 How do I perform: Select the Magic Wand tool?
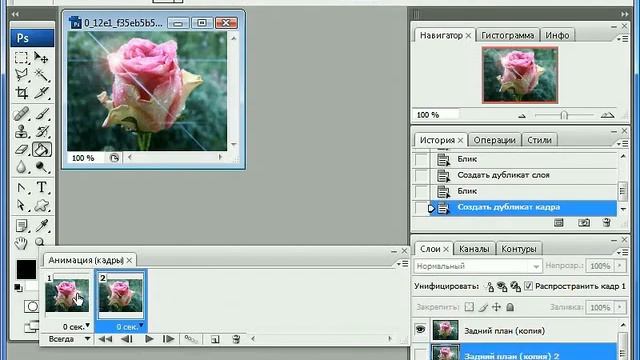point(41,75)
